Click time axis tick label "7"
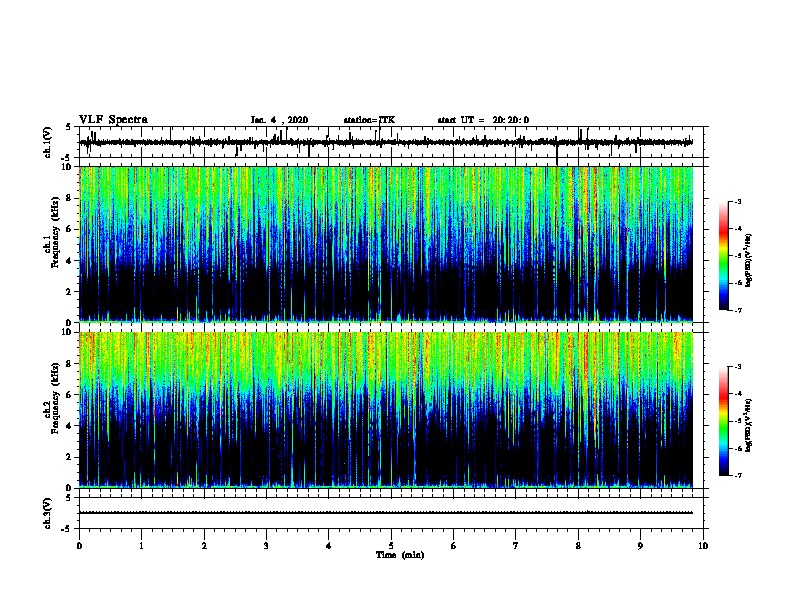 (516, 546)
